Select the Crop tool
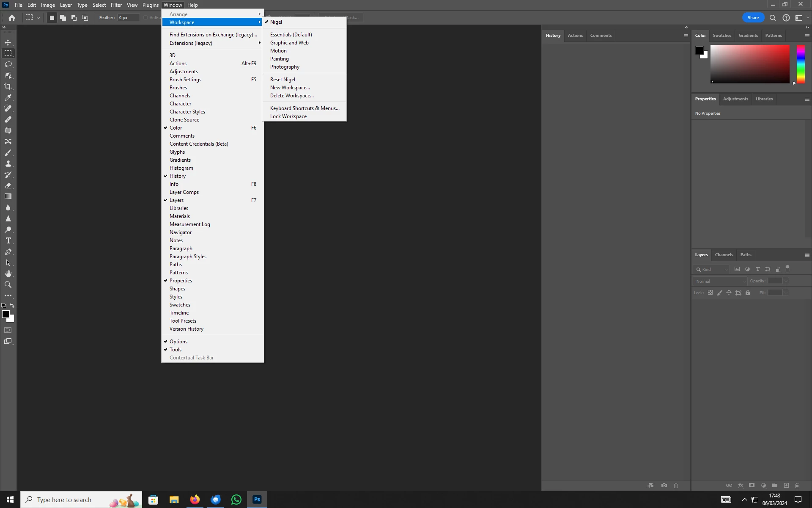This screenshot has width=812, height=508. point(8,86)
